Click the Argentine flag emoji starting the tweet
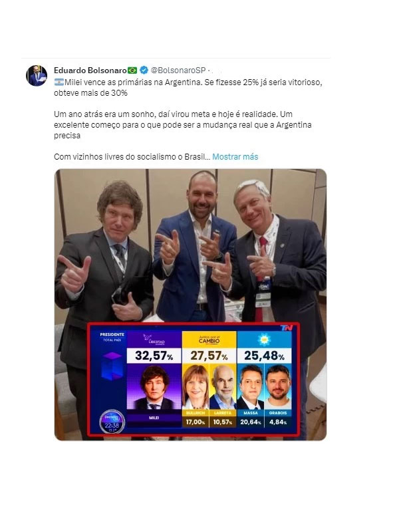 click(59, 82)
